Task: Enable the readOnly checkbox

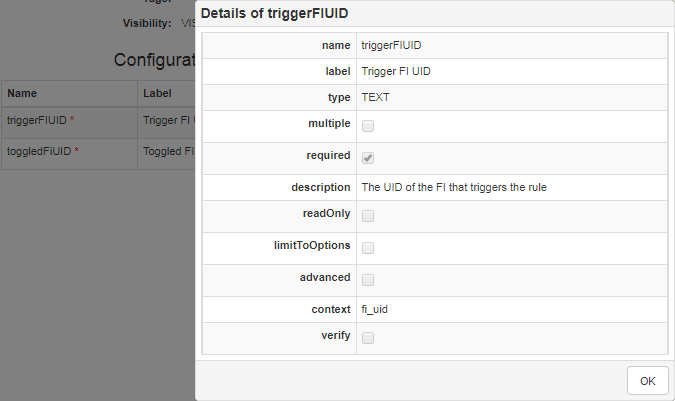Action: point(368,216)
